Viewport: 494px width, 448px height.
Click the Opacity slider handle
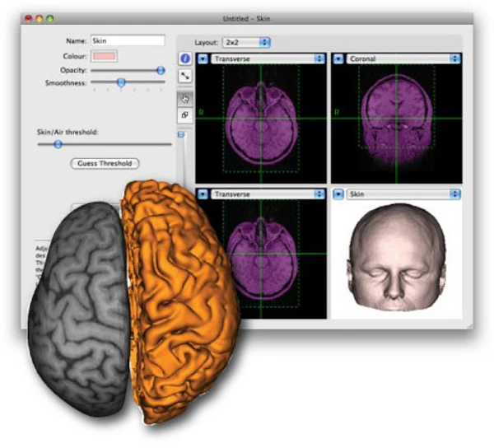click(161, 71)
